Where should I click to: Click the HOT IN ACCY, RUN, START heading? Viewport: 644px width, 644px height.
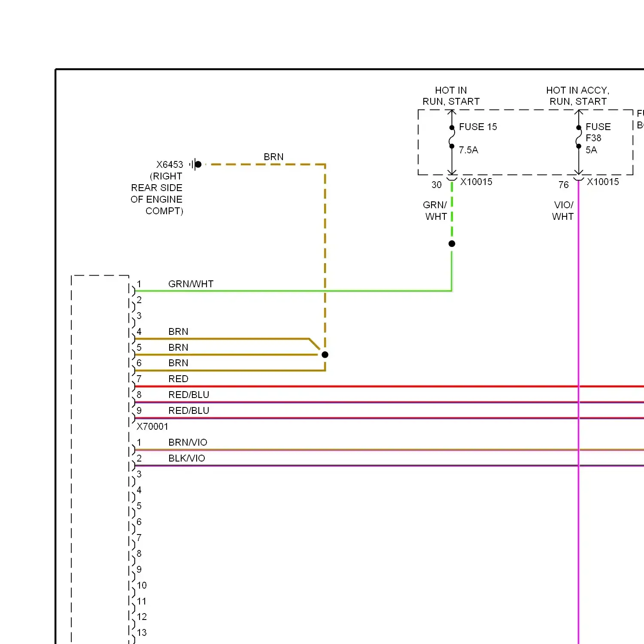578,96
